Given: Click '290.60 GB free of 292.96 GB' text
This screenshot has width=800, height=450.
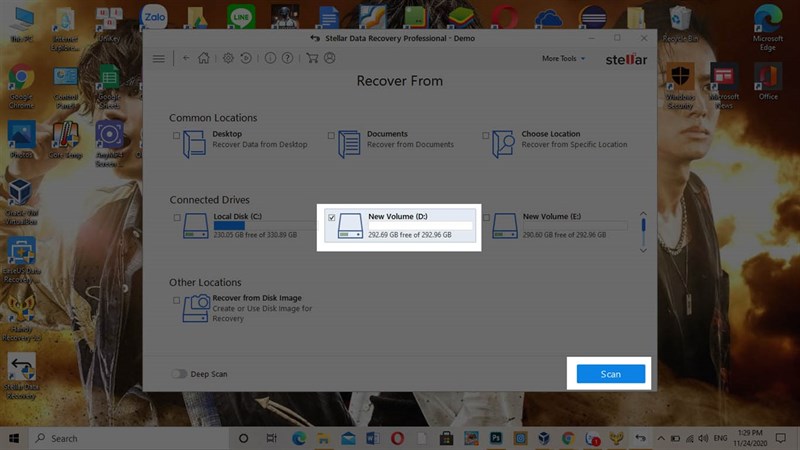Looking at the screenshot, I should 564,235.
